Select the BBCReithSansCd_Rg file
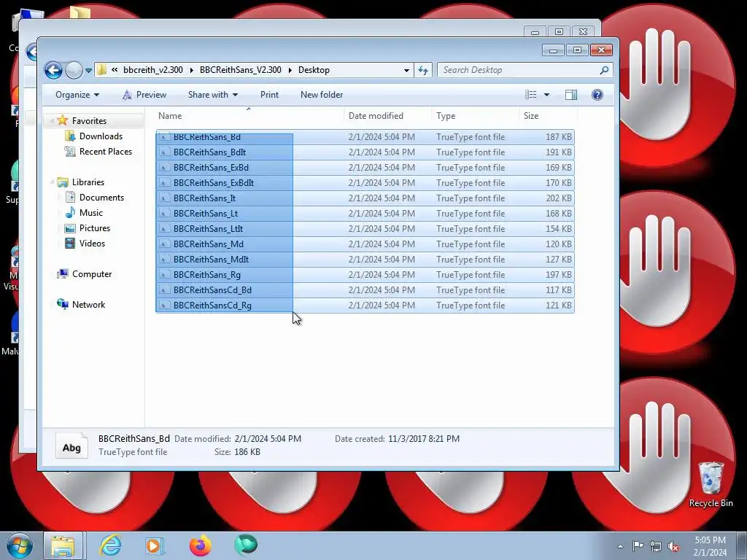Viewport: 747px width, 560px height. [365, 306]
